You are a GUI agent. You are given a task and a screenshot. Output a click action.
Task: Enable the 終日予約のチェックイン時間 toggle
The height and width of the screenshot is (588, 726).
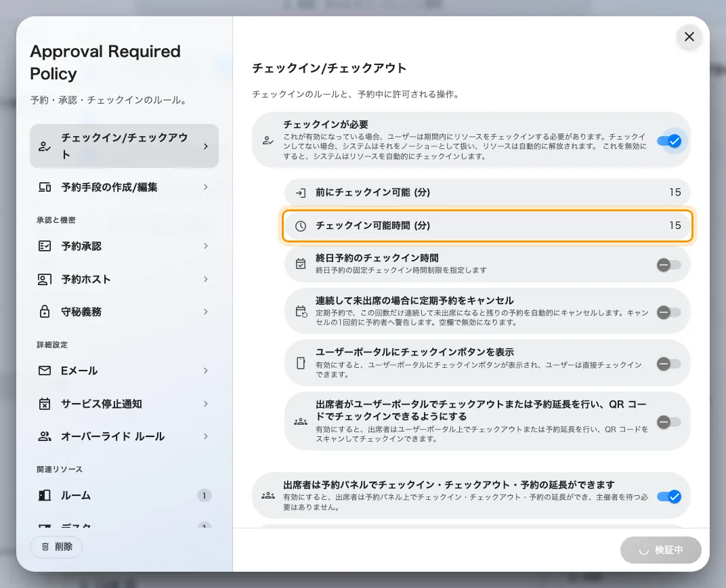point(669,265)
